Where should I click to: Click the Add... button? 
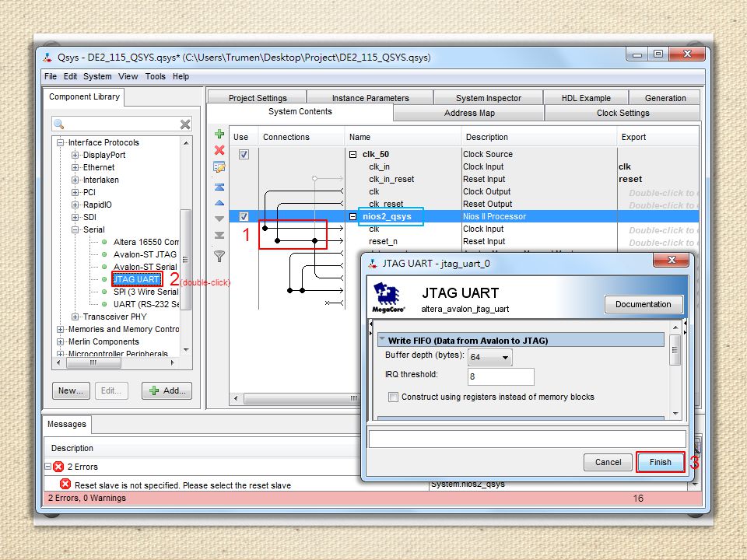[x=167, y=390]
